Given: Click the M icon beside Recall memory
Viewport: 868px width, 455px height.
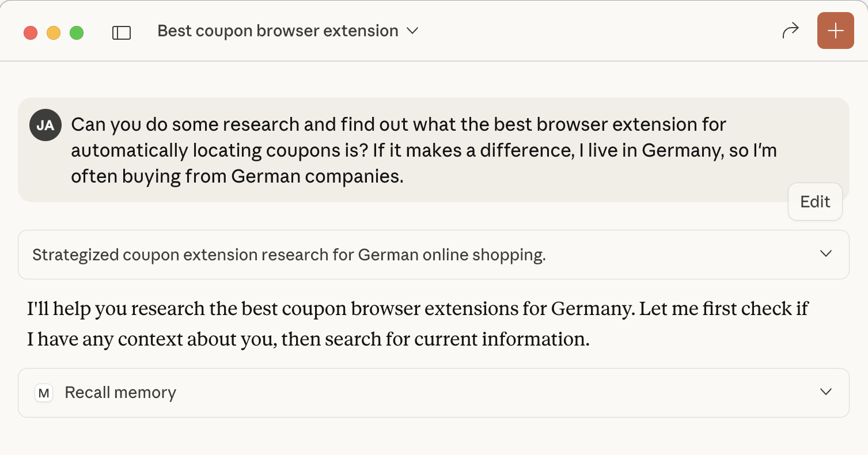Looking at the screenshot, I should pyautogui.click(x=44, y=393).
